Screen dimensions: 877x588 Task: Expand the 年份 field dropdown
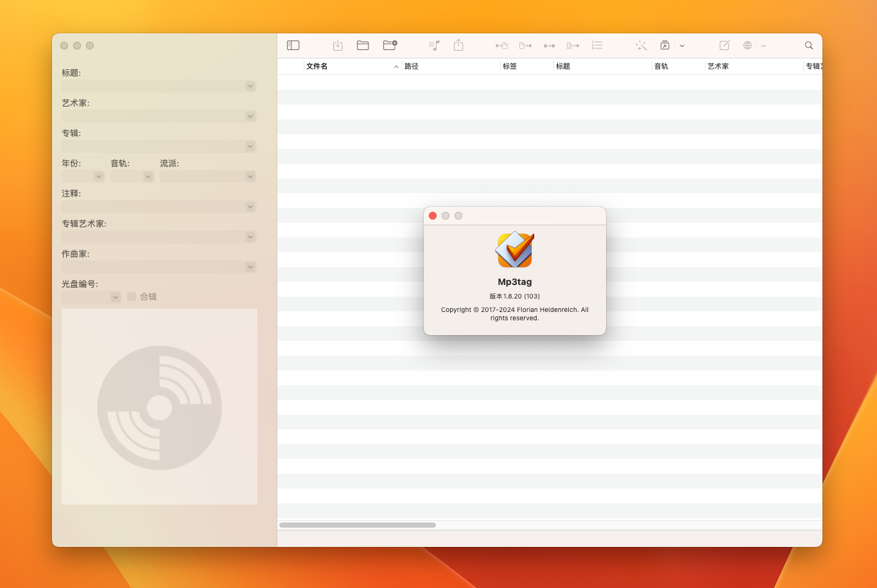(99, 177)
